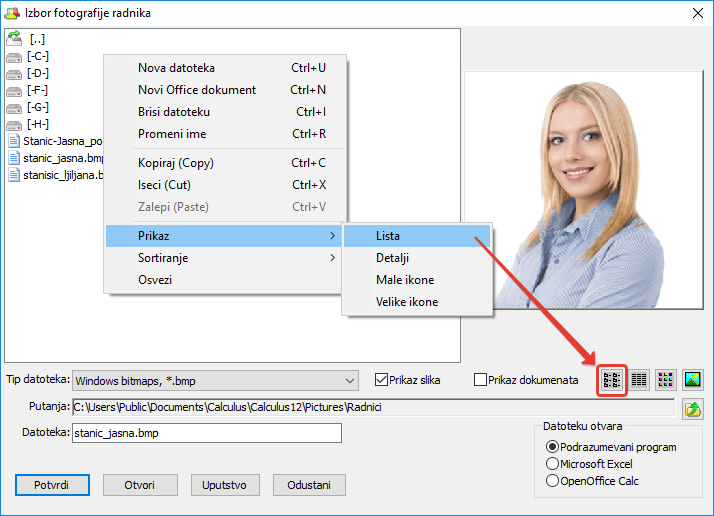Open the Tip datoteka file type dropdown
Viewport: 714px width, 516px height.
tap(348, 380)
